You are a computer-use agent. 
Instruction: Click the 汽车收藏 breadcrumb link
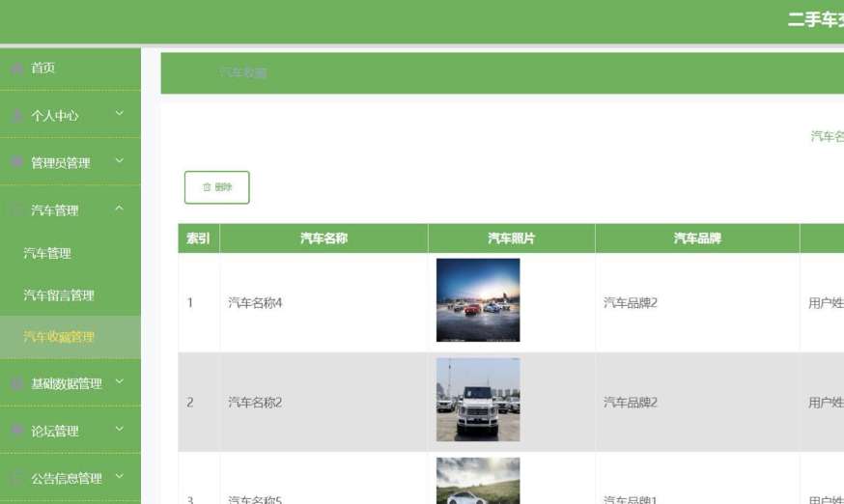point(242,73)
